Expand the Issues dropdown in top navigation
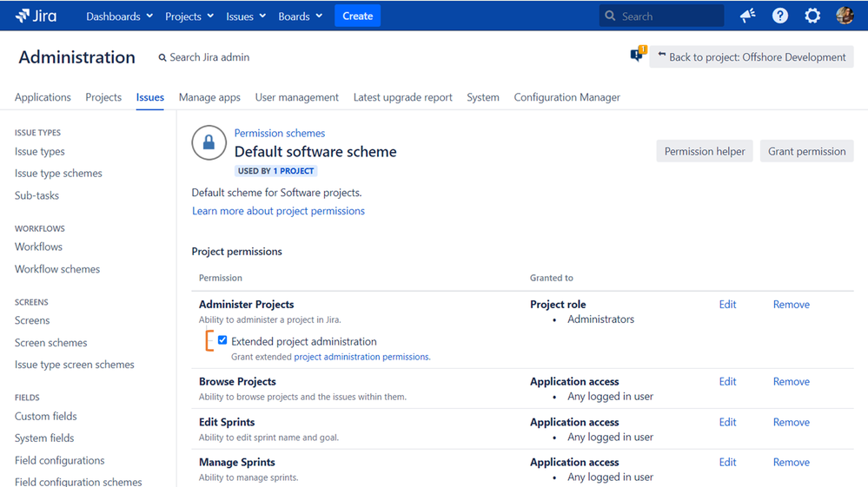Screen dimensions: 868x487 [x=246, y=16]
